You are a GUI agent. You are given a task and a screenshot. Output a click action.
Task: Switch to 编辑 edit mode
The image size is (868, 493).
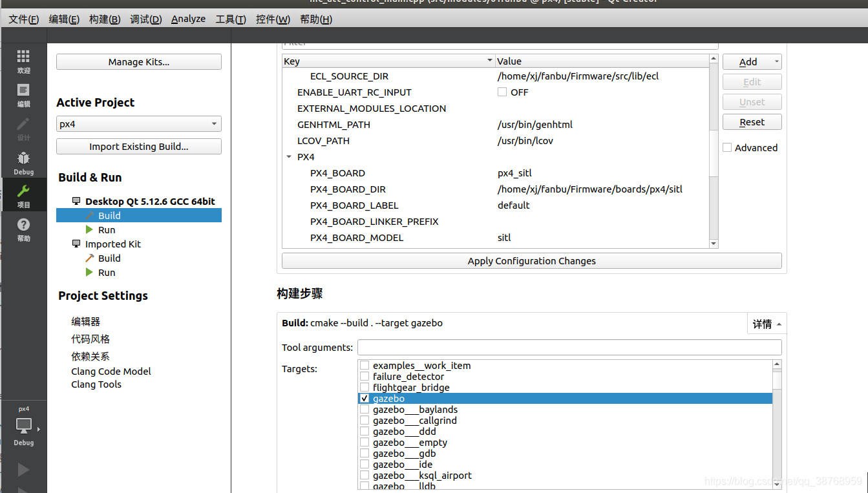23,95
